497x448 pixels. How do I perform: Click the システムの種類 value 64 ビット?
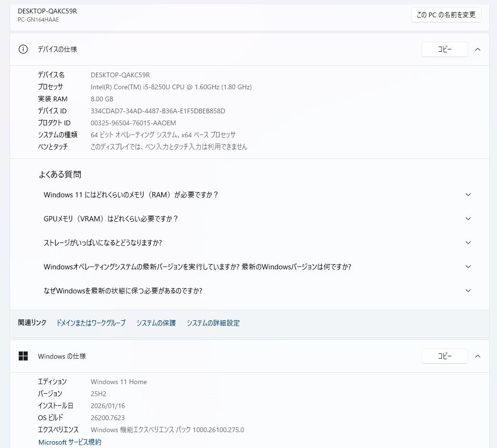click(163, 135)
